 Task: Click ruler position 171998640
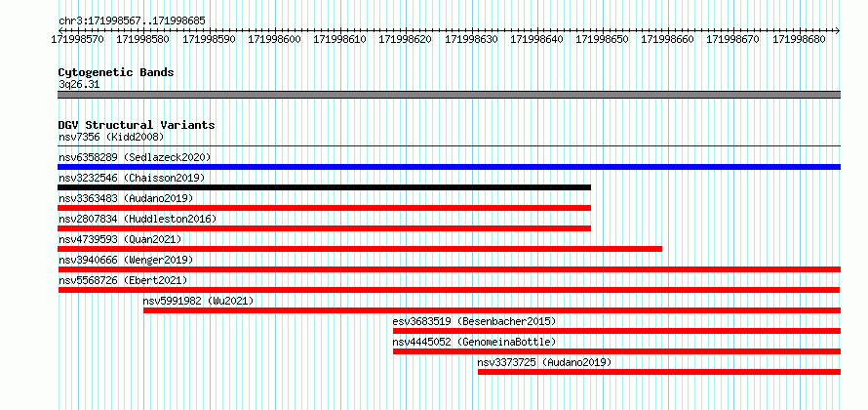point(536,39)
